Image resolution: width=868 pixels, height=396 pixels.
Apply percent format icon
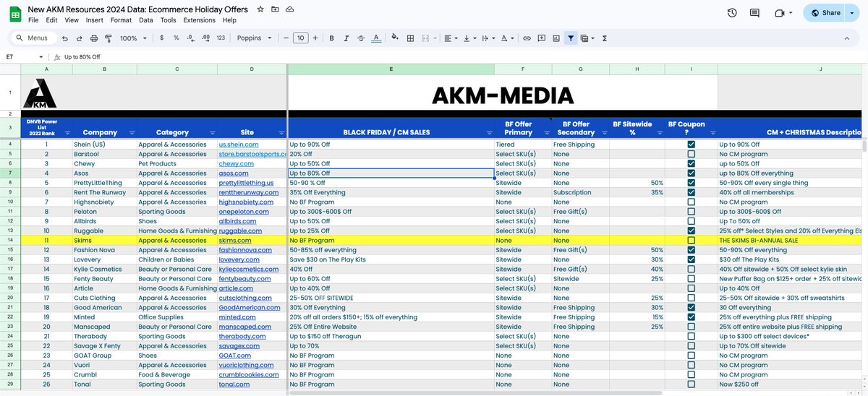[x=176, y=38]
